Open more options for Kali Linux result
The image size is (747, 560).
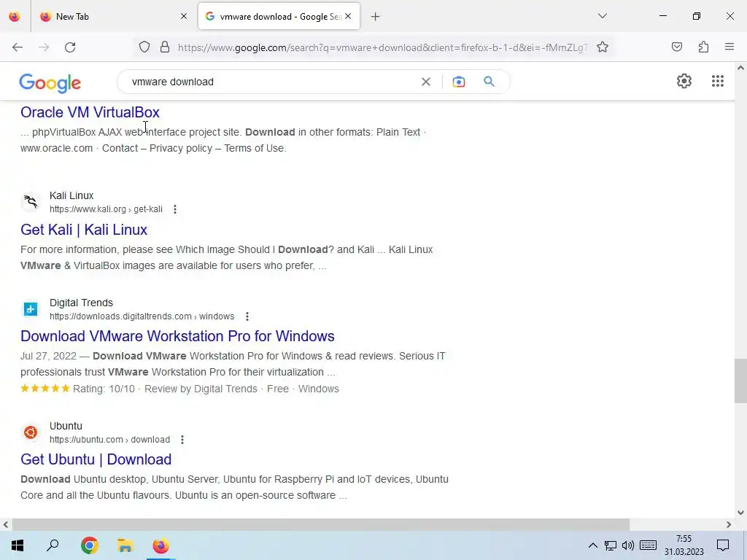click(x=175, y=209)
